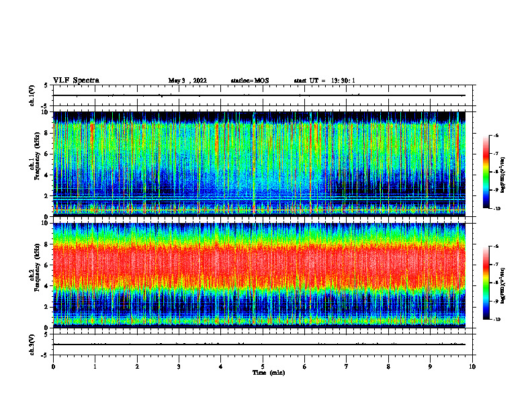Select the 'ch.1(V)' axis label
The image size is (532, 411).
tap(32, 95)
